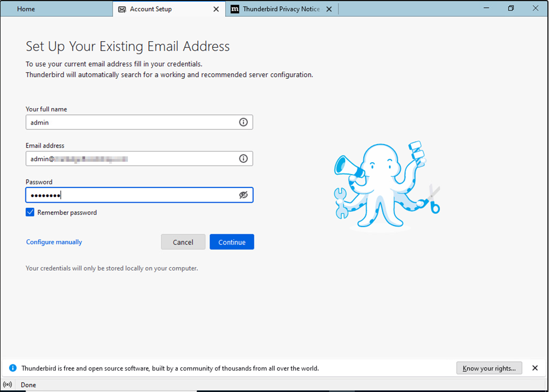Click the online status icon in status bar
Viewport: 549px width, 392px height.
8,385
